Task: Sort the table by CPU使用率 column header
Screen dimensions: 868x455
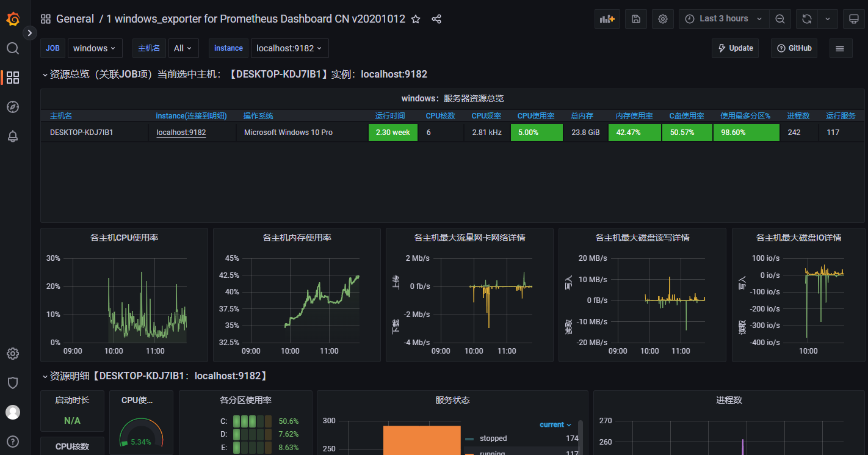Action: [x=535, y=115]
